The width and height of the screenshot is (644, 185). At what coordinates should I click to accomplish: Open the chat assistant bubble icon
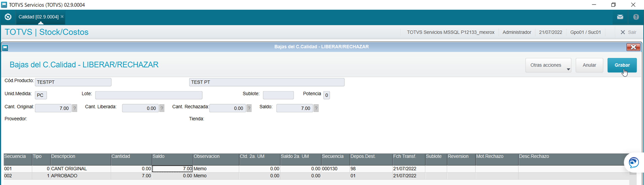pyautogui.click(x=634, y=163)
